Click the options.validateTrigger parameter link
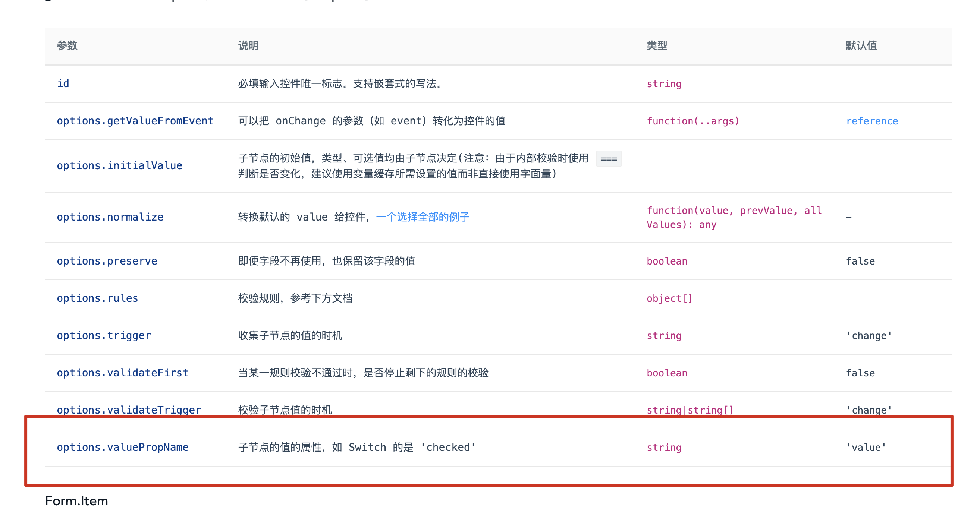 [129, 410]
